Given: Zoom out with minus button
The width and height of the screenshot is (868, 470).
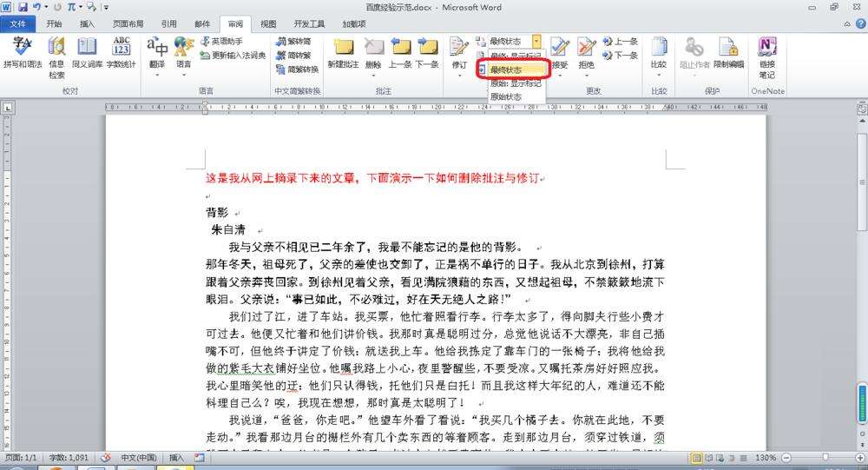Looking at the screenshot, I should tap(786, 459).
